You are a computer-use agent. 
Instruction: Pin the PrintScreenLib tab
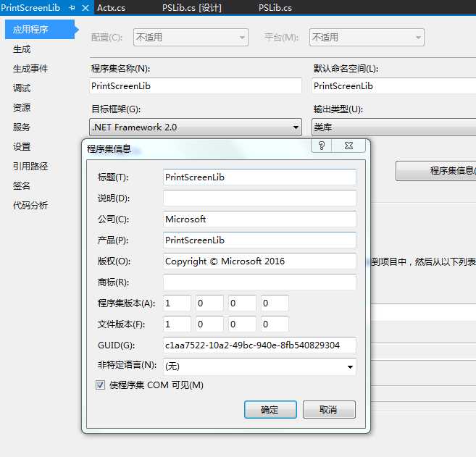(72, 7)
